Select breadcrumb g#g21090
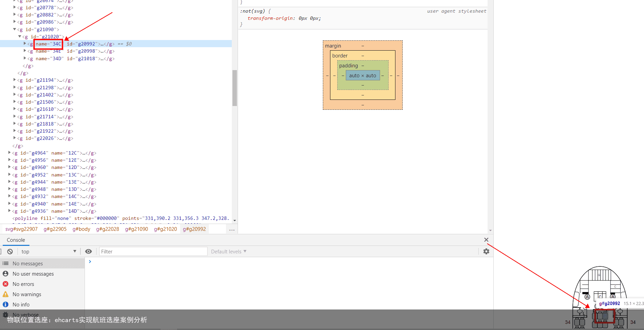644x330 pixels. [x=137, y=229]
